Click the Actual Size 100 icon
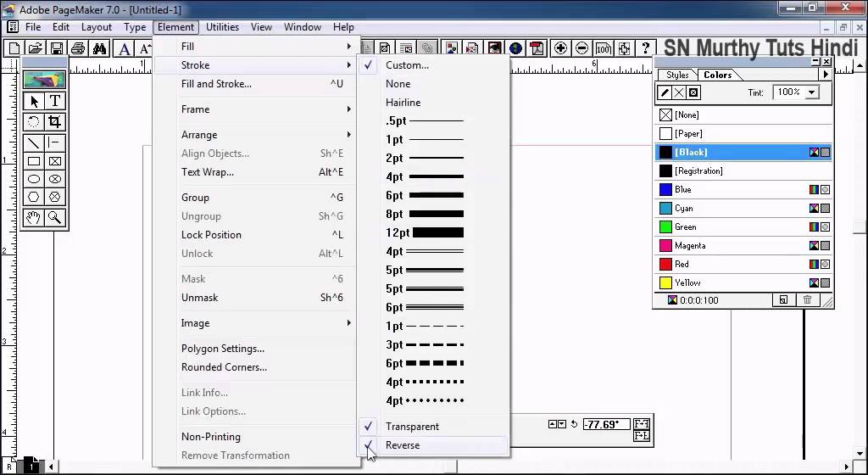Screen dimensions: 868x475 click(x=603, y=48)
